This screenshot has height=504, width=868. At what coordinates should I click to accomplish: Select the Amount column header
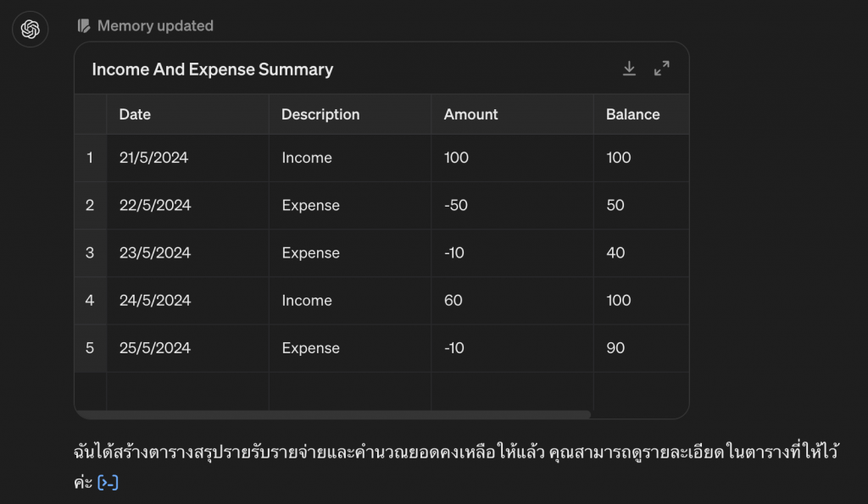pos(512,114)
